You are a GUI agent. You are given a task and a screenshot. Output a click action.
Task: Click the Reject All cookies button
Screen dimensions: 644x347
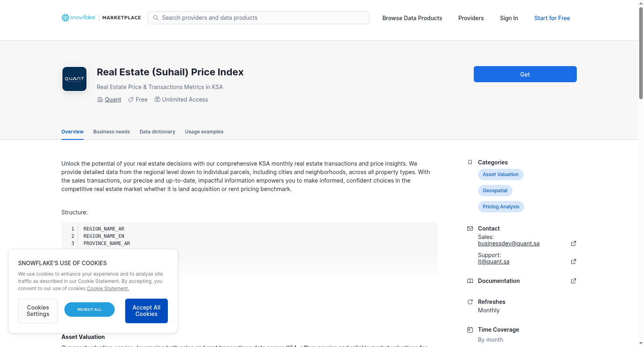pos(89,310)
